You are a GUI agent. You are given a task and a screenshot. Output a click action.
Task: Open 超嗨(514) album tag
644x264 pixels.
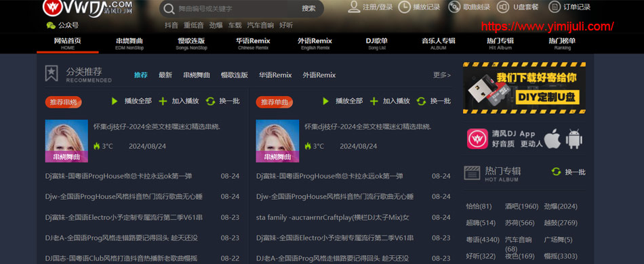pos(481,223)
